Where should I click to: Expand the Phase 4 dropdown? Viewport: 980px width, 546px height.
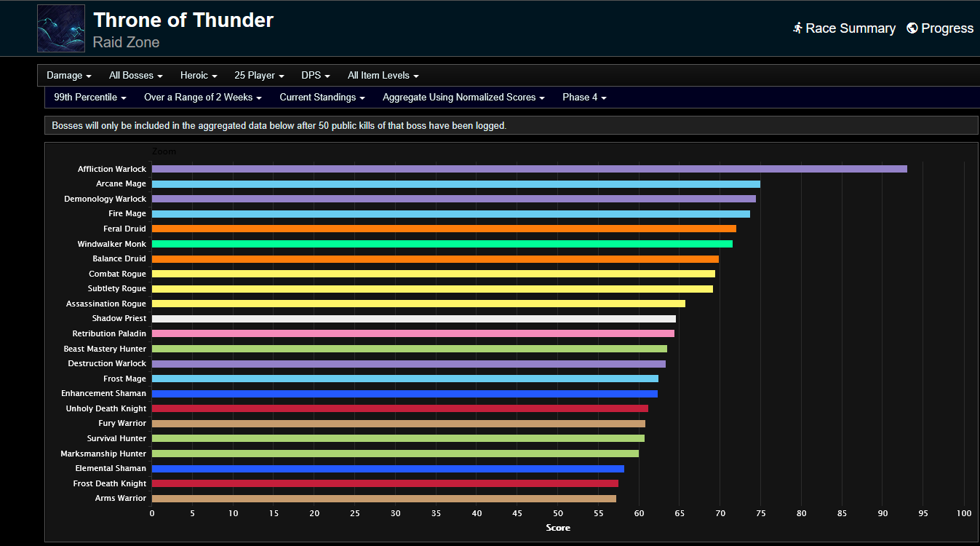pyautogui.click(x=584, y=98)
